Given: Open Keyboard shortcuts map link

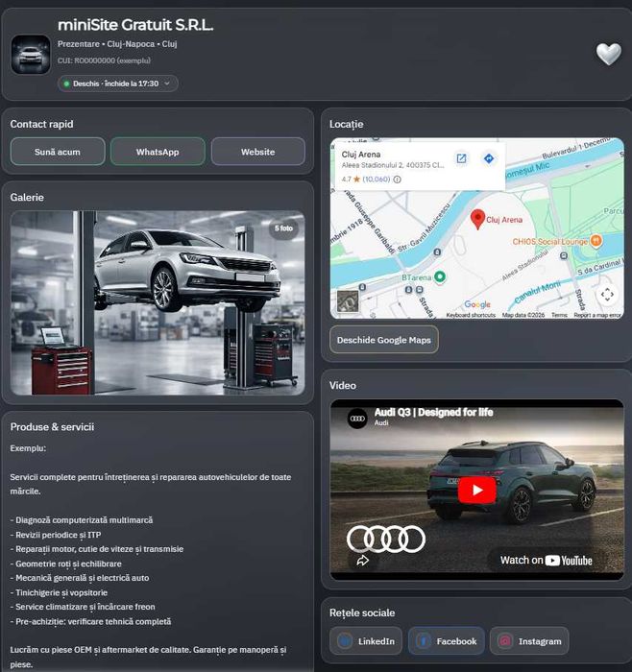Looking at the screenshot, I should coord(471,315).
